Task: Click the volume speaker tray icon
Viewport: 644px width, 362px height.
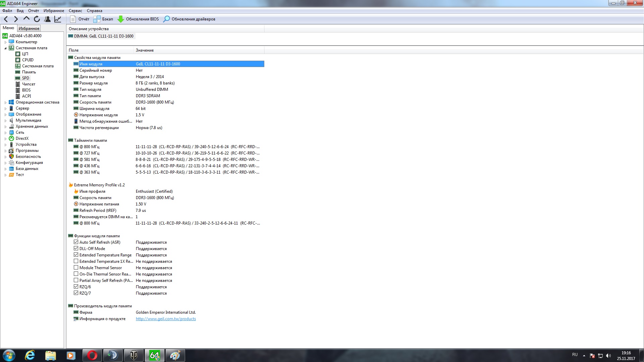Action: 608,356
